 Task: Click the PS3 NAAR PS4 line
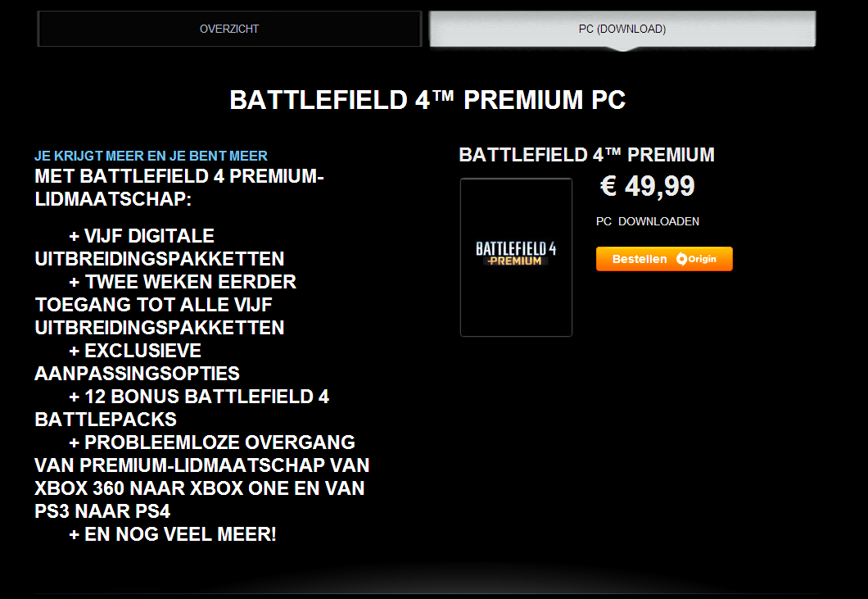(x=102, y=511)
